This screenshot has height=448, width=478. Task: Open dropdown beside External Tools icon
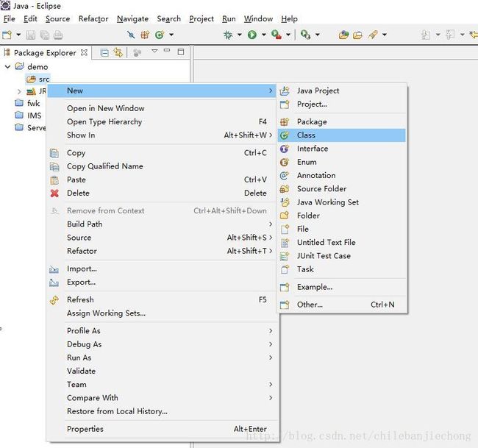click(x=318, y=35)
